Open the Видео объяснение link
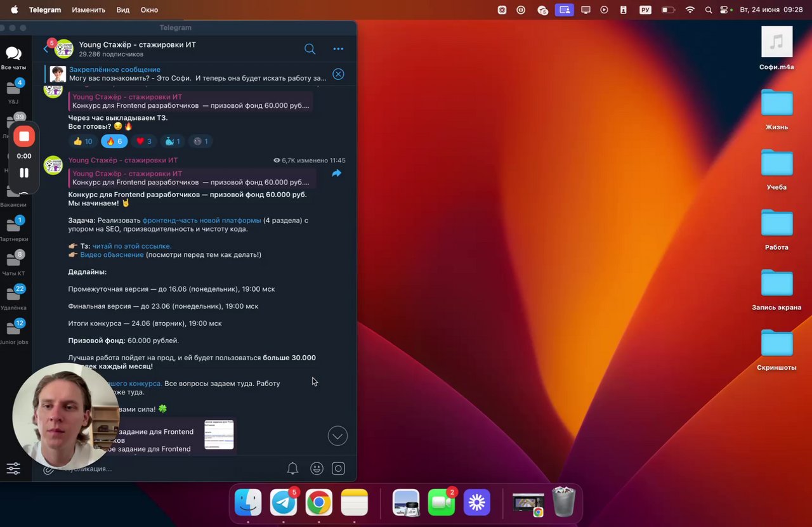The height and width of the screenshot is (527, 812). pyautogui.click(x=112, y=255)
